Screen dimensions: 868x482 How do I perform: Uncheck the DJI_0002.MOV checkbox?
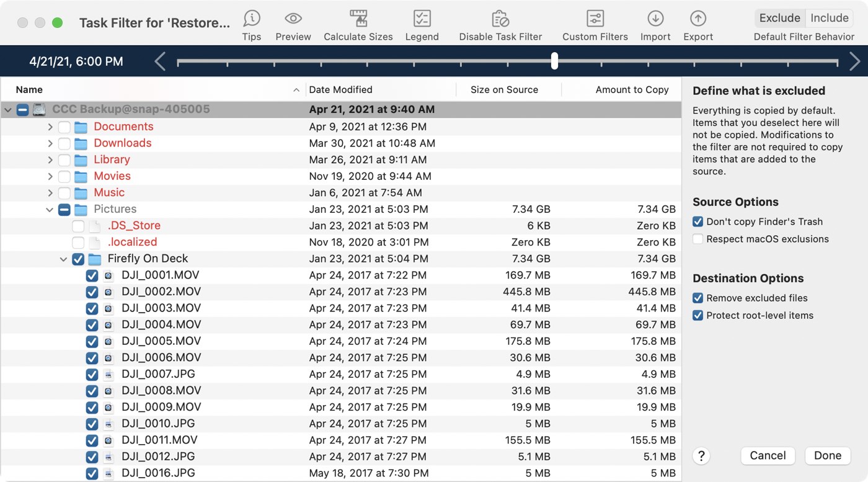tap(92, 292)
